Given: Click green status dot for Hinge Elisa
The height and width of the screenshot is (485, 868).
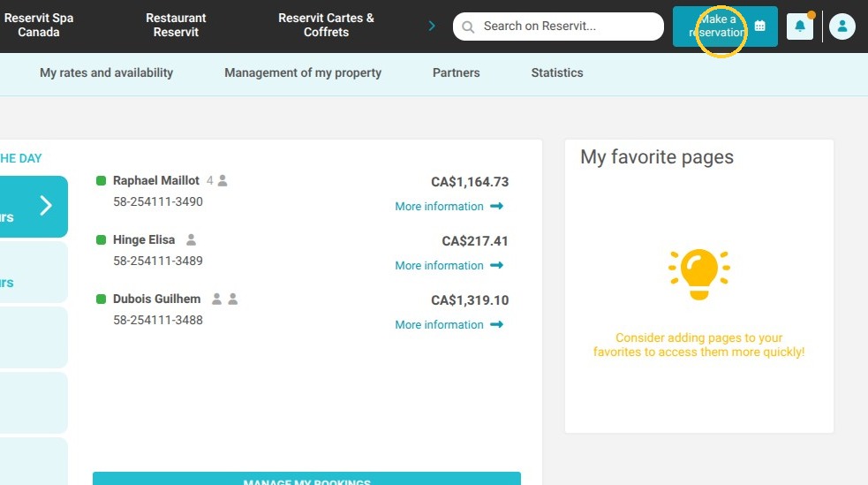Looking at the screenshot, I should (x=101, y=239).
